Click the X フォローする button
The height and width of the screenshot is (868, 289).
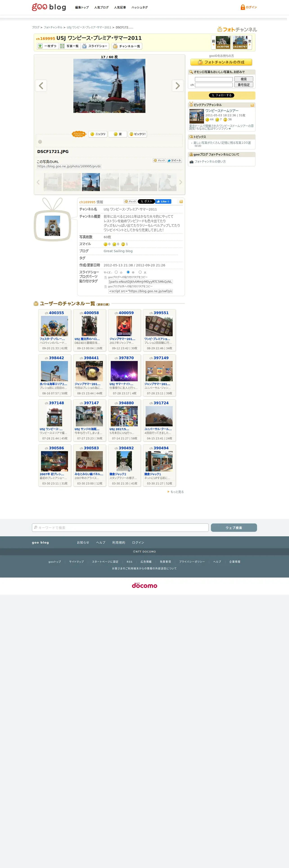(x=221, y=95)
